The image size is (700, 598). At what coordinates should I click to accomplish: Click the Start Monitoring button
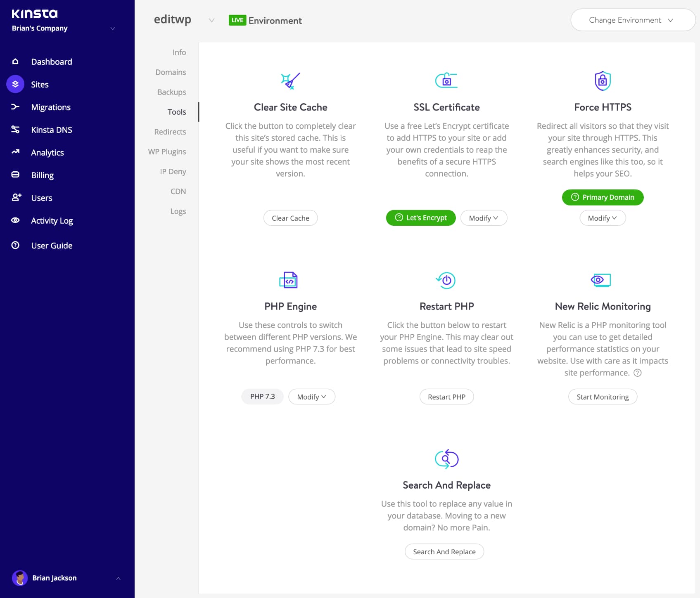[x=603, y=397]
